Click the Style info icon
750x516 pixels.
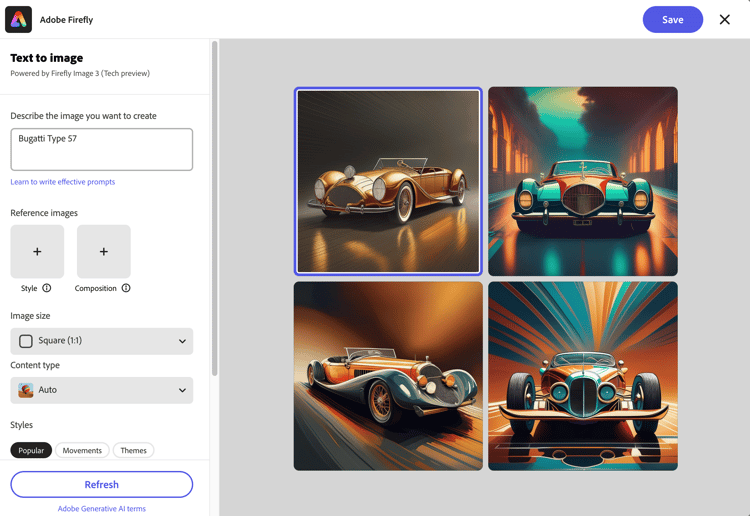(x=47, y=288)
